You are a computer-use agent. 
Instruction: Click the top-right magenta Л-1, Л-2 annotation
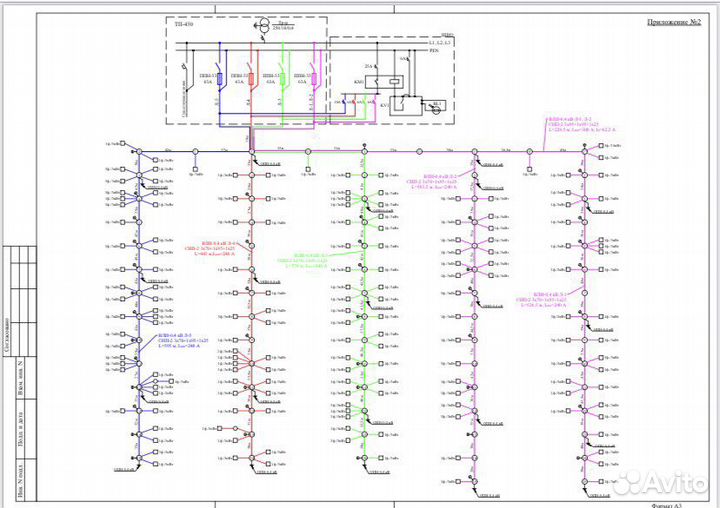[x=574, y=123]
